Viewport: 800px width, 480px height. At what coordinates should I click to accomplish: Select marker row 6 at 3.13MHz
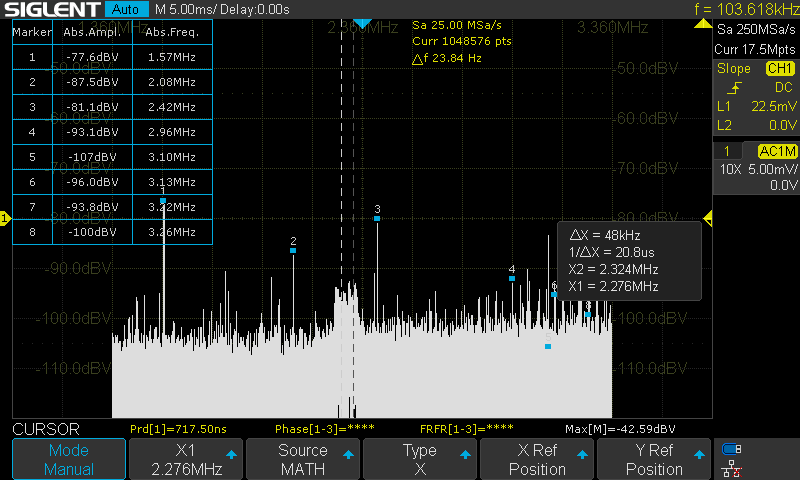coord(112,182)
